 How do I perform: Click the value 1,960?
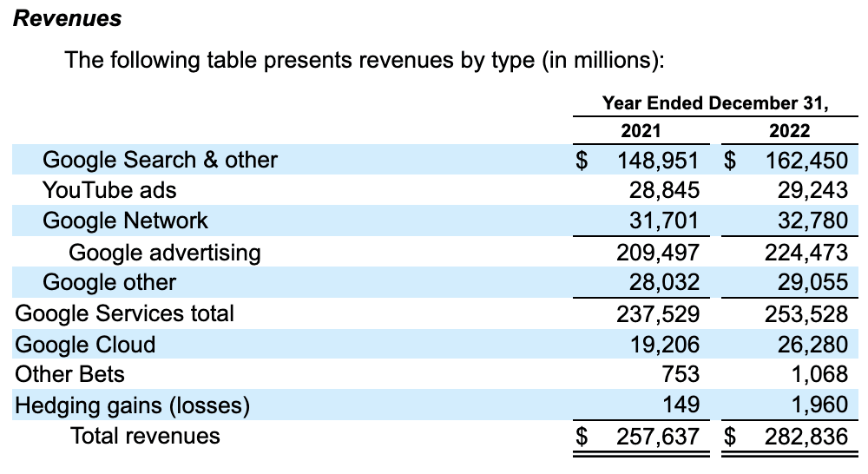point(819,405)
